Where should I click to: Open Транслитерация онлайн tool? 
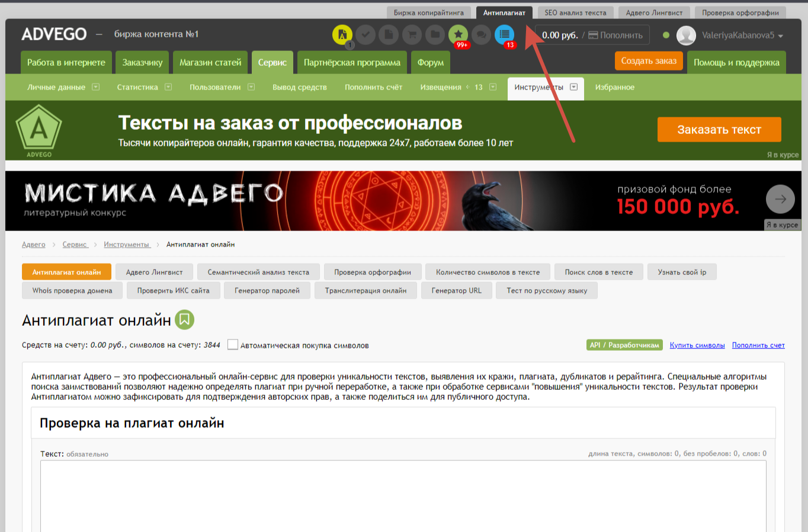click(365, 290)
